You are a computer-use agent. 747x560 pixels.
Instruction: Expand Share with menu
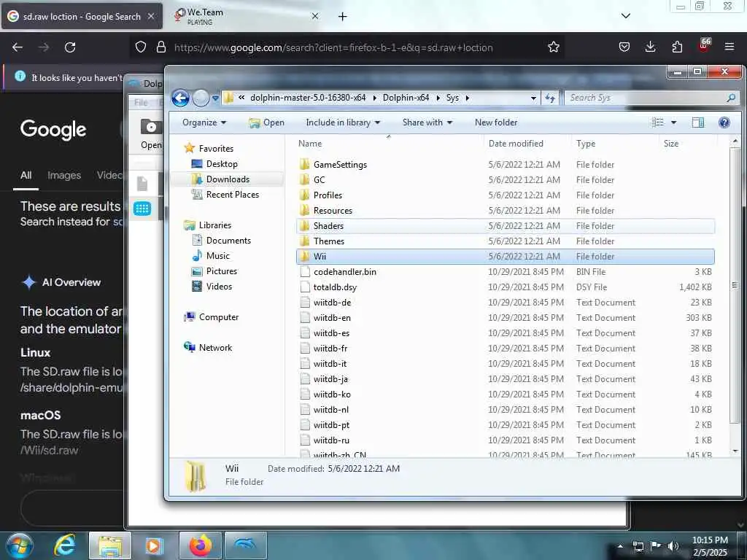(x=427, y=122)
